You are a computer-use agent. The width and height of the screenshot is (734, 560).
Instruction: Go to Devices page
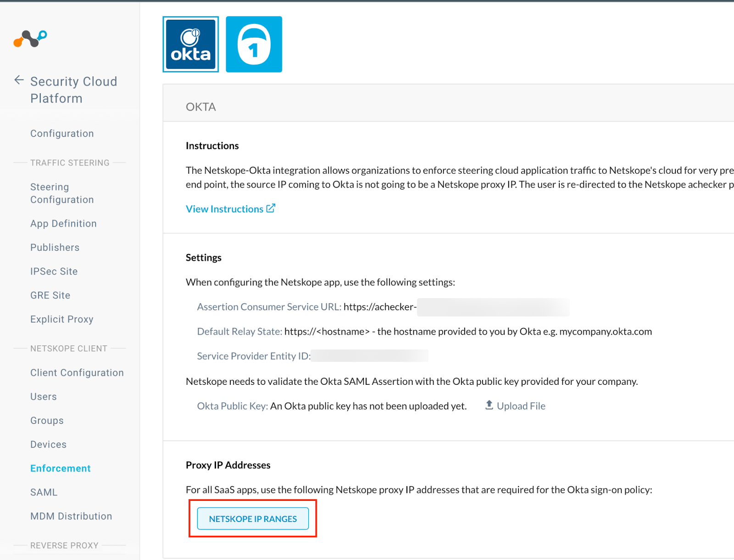[48, 444]
